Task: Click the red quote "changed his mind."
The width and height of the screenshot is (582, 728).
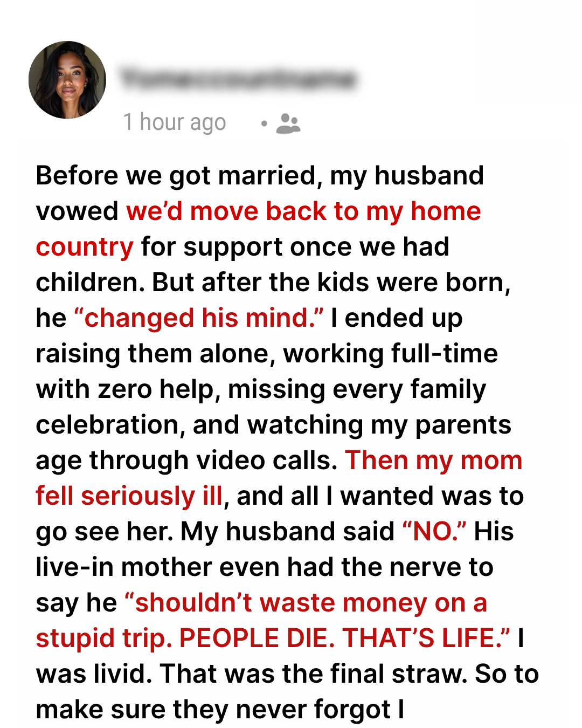Action: [199, 318]
